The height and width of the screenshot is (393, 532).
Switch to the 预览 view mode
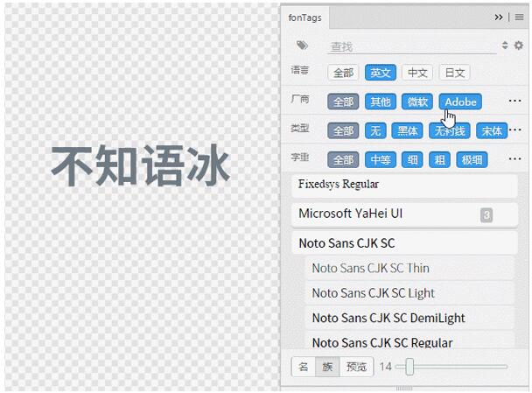click(x=356, y=367)
